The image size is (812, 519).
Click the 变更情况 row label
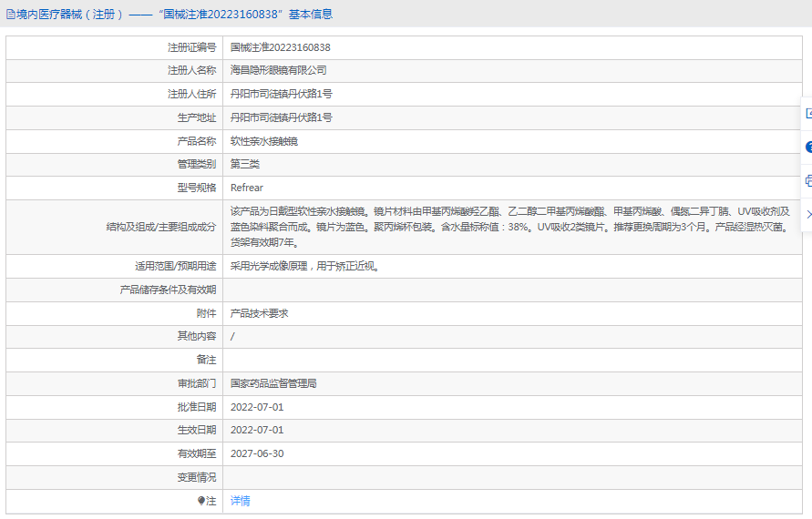point(196,477)
